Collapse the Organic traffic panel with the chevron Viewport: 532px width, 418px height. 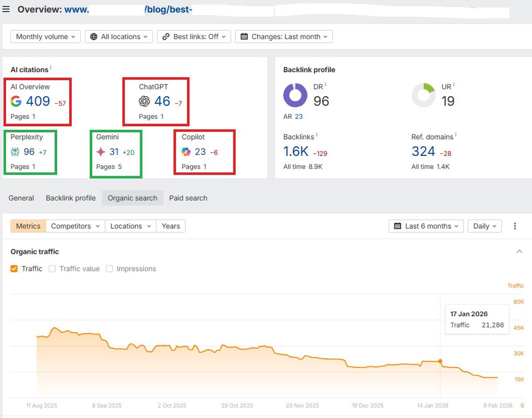[x=519, y=251]
